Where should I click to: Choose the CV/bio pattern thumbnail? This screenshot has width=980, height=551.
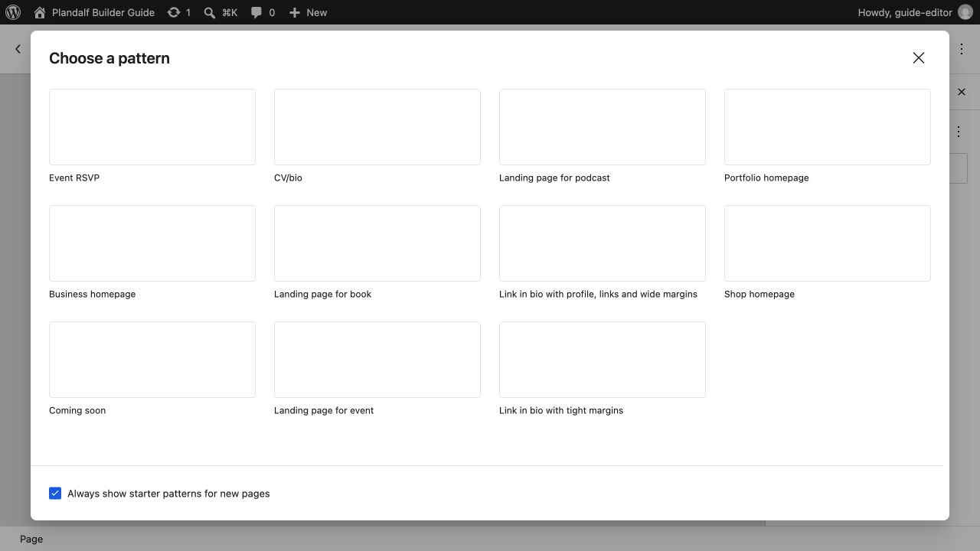tap(377, 127)
